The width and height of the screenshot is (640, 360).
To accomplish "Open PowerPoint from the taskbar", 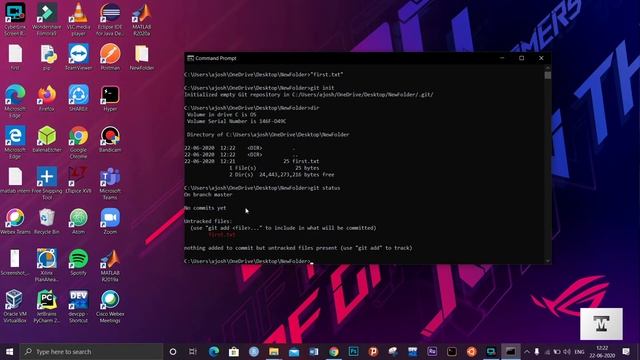I will pos(373,351).
